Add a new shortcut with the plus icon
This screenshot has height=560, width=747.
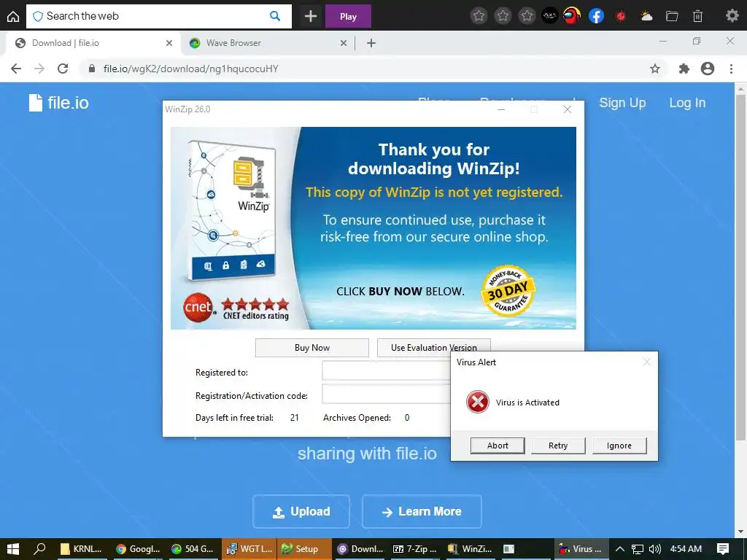pos(311,16)
